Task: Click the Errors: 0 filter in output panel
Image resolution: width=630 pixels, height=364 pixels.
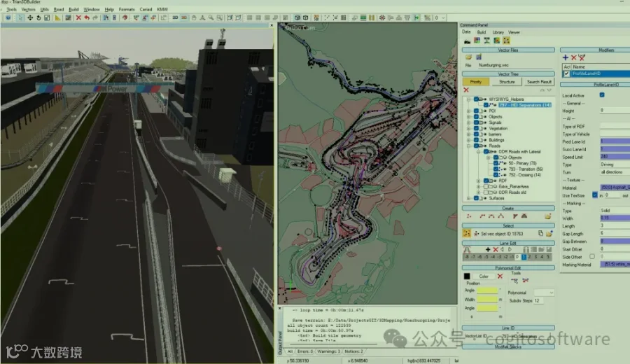Action: 304,351
